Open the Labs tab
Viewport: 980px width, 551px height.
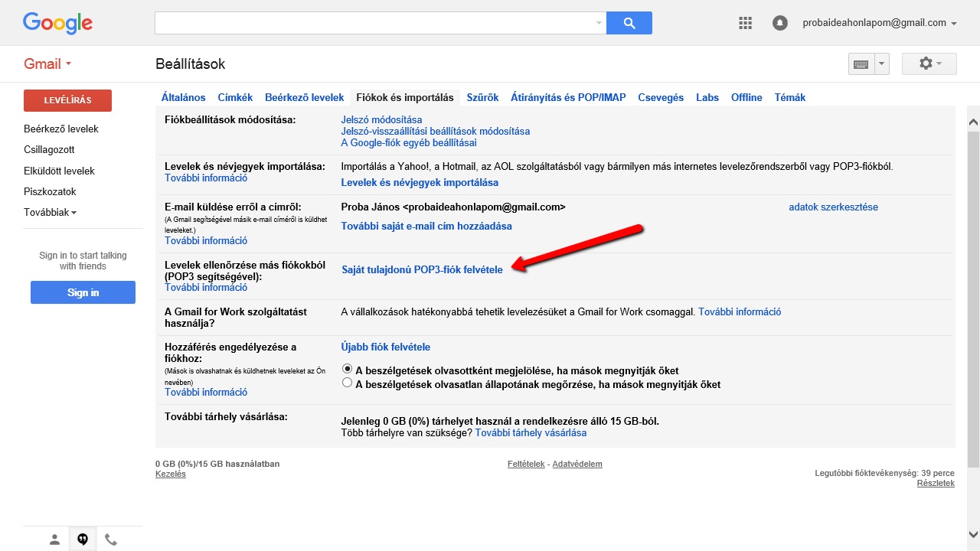(x=707, y=97)
